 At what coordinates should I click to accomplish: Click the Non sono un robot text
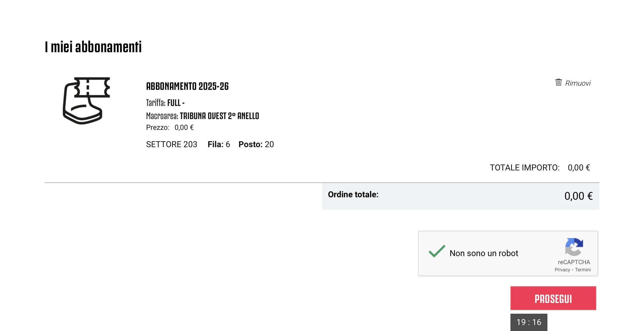coord(484,253)
